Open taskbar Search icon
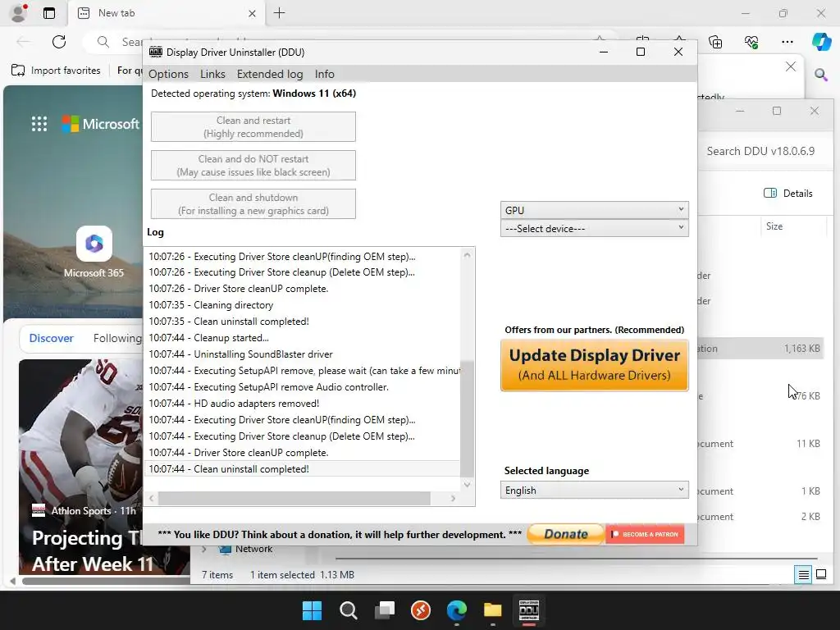Image resolution: width=840 pixels, height=630 pixels. click(348, 610)
